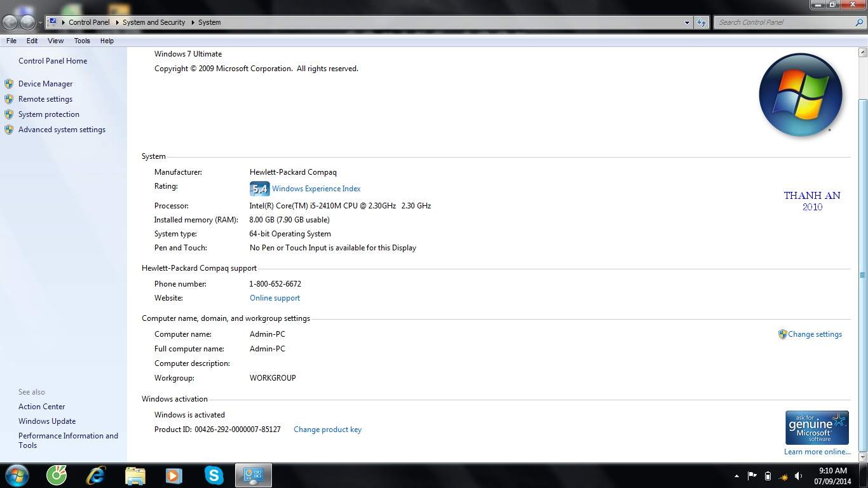Click the Forward navigation arrow
Viewport: 868px width, 488px height.
(x=27, y=22)
